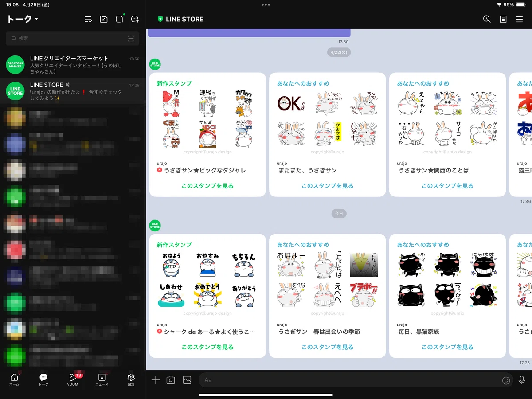The image size is (532, 399).
Task: Tap the microphone voice icon
Action: point(522,380)
